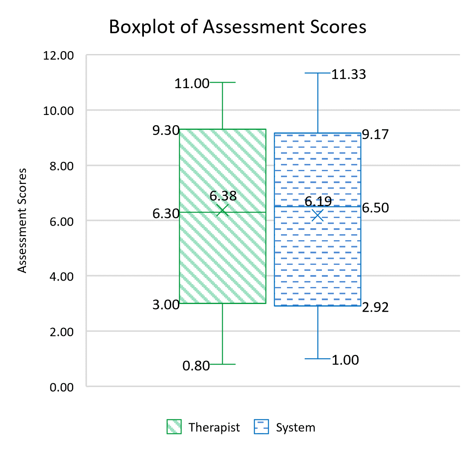Screen dimensions: 476x465
Task: Click the 11.00 Therapist maximum data label
Action: pos(192,83)
